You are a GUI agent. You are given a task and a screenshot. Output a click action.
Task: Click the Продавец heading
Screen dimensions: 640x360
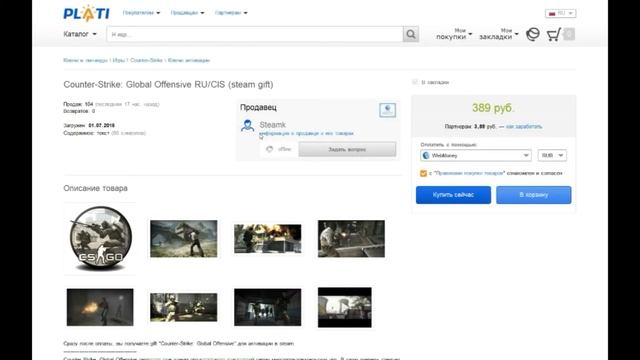tap(258, 107)
